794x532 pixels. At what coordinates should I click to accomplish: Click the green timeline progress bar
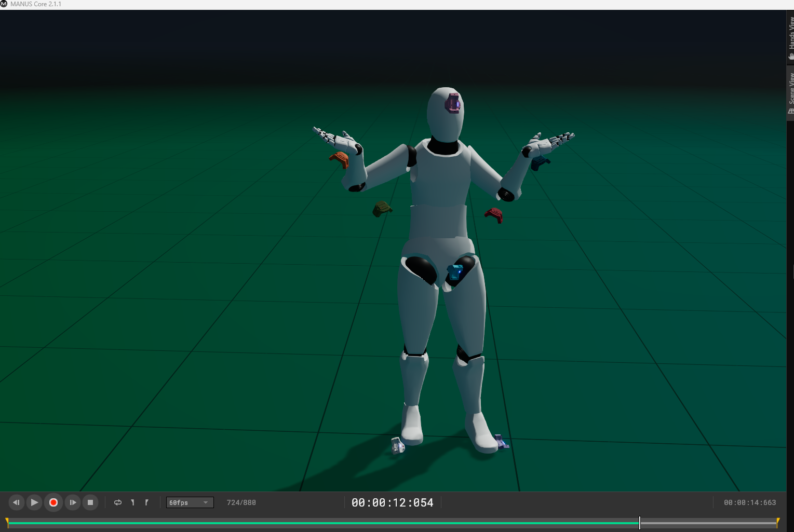click(x=324, y=523)
